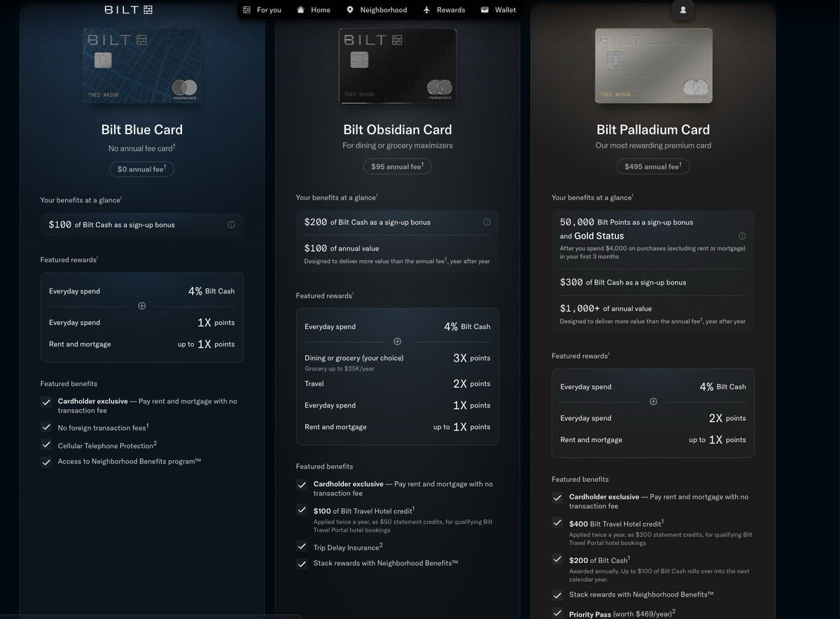Click '$300 of Bilt Cash' sign-up bonus

623,282
